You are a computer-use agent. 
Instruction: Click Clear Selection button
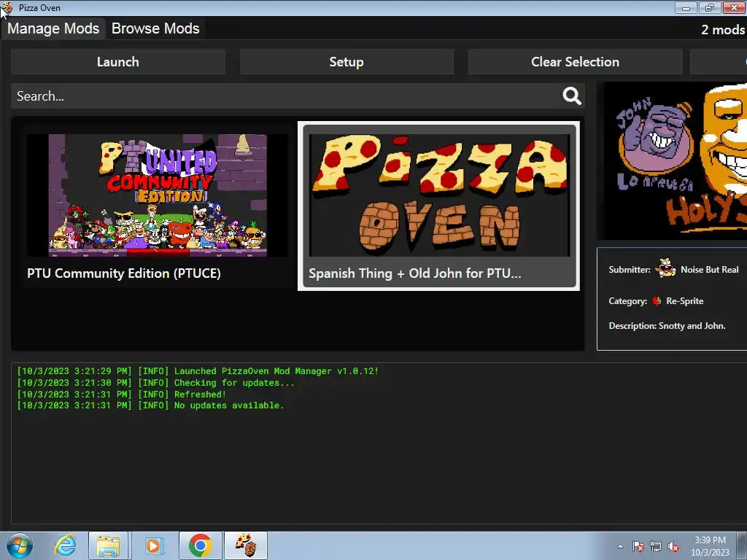575,62
